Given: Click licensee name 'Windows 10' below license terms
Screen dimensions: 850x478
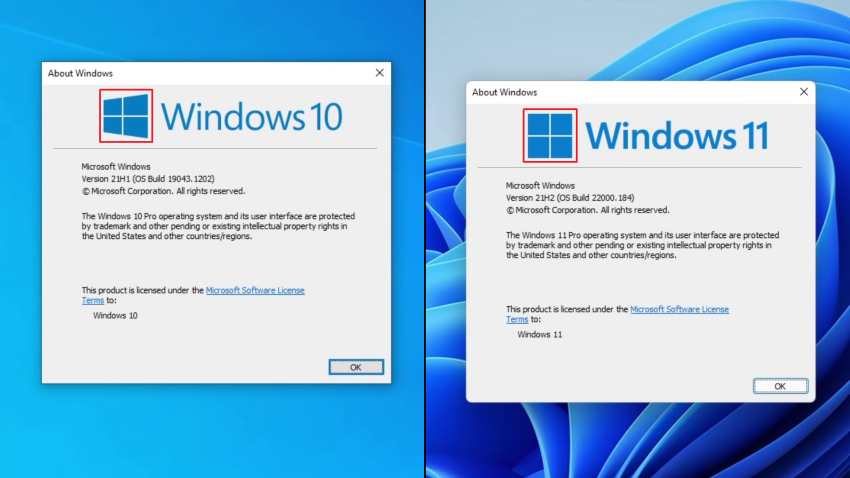Looking at the screenshot, I should click(x=115, y=315).
